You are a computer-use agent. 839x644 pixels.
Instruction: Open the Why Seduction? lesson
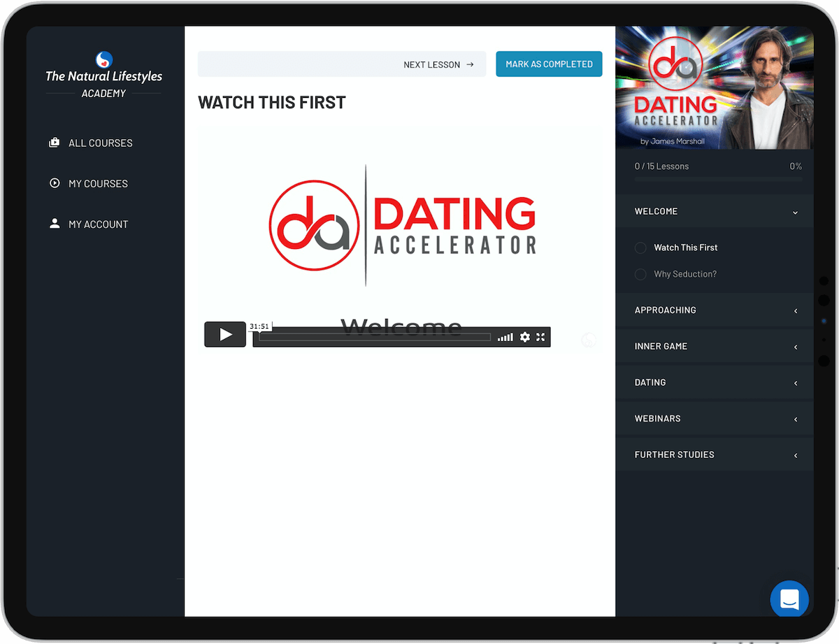coord(685,274)
